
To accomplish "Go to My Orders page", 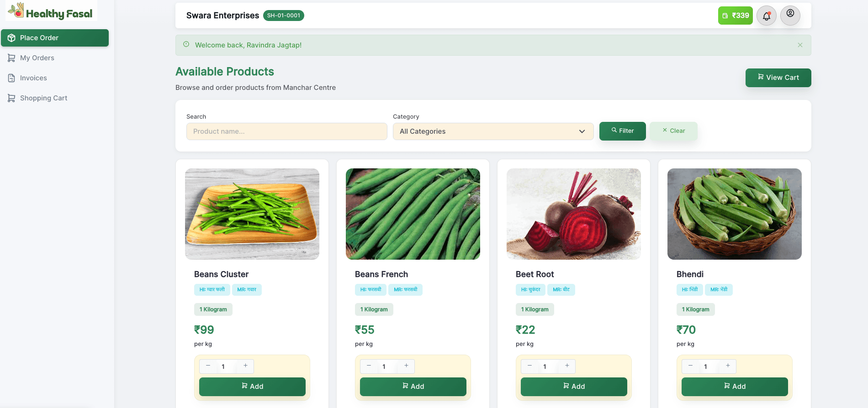I will [x=37, y=58].
